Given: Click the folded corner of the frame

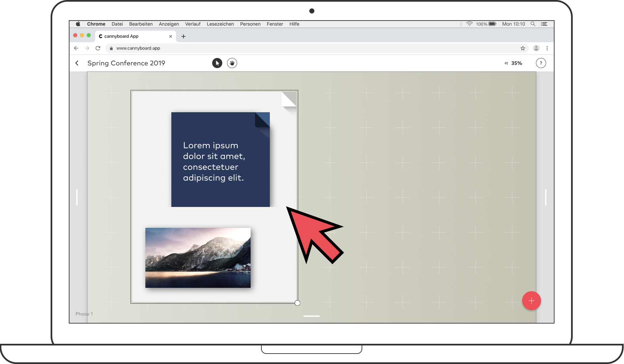Looking at the screenshot, I should (x=289, y=99).
